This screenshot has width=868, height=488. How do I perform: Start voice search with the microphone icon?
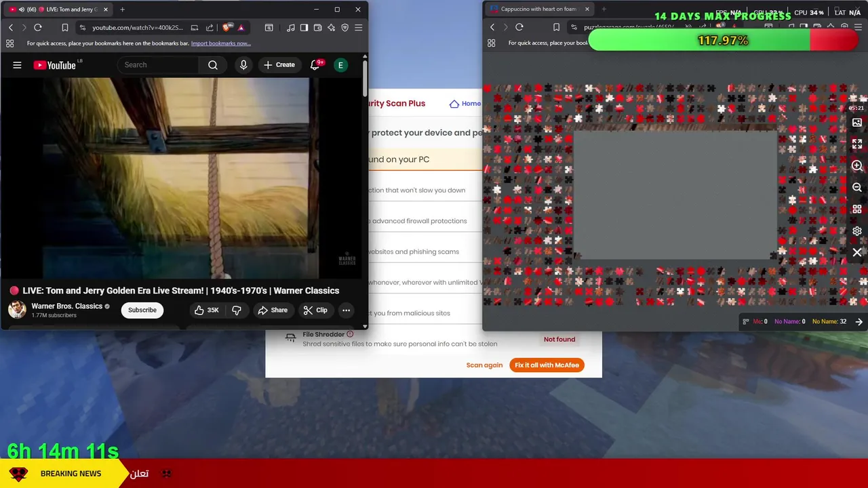243,65
